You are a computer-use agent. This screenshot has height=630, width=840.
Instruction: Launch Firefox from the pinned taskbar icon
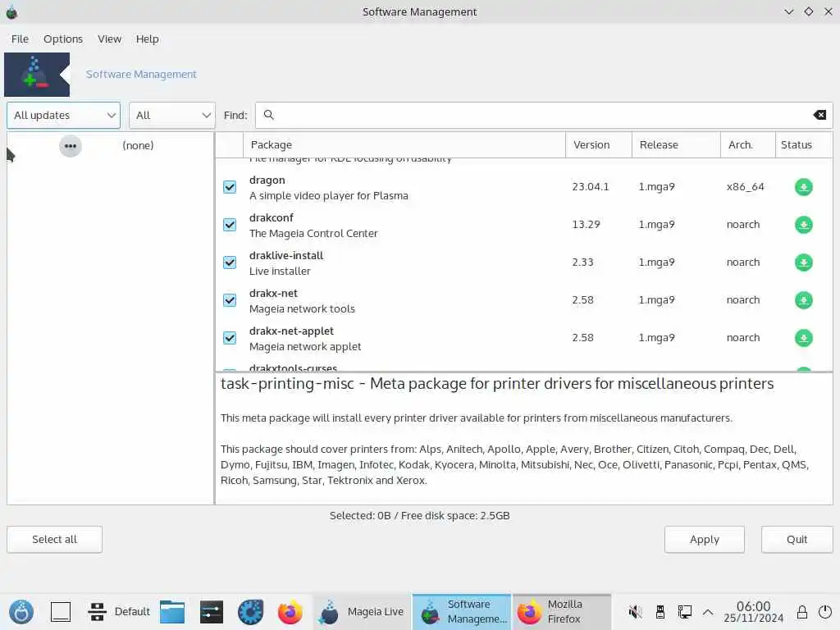point(290,611)
